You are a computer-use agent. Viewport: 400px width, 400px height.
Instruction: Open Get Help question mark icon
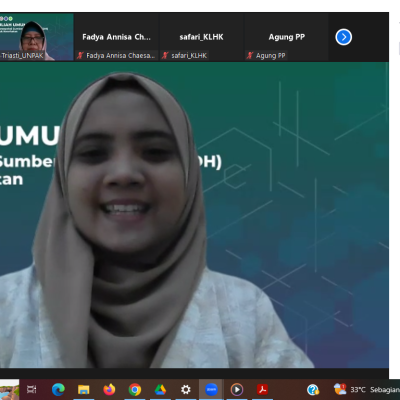coord(313,389)
